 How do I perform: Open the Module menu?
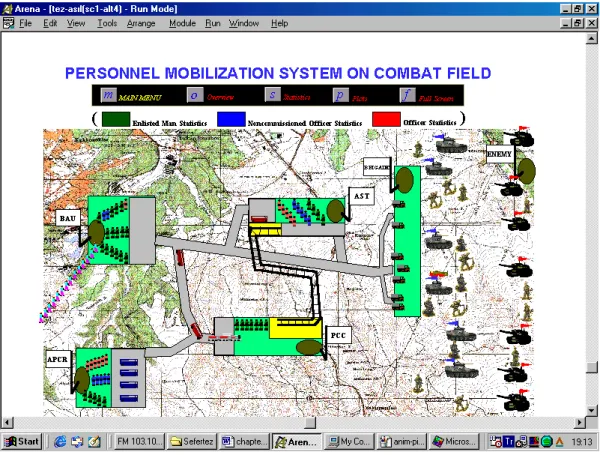tap(182, 23)
